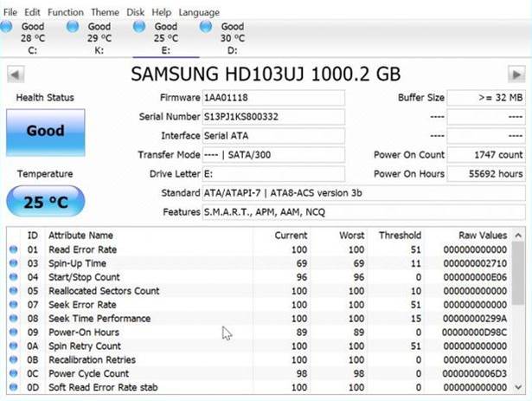This screenshot has height=401, width=532.
Task: Click the Features field S.M.A.R.T.
Action: pos(363,212)
